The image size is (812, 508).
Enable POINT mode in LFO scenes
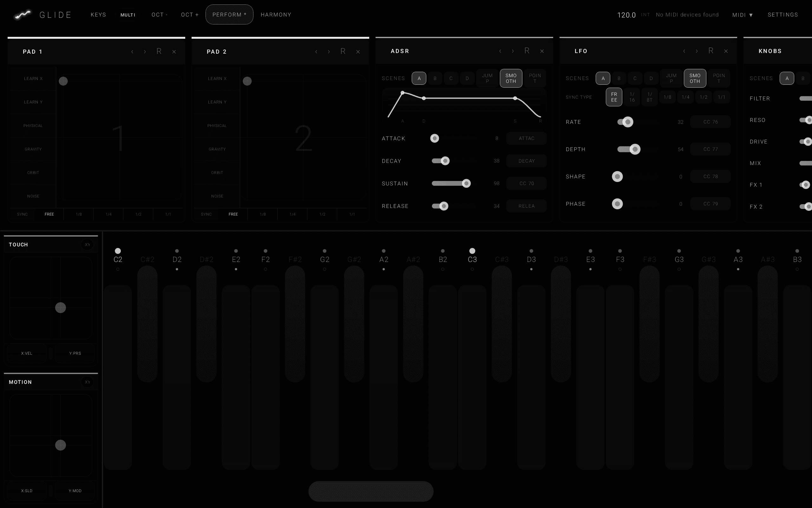719,78
